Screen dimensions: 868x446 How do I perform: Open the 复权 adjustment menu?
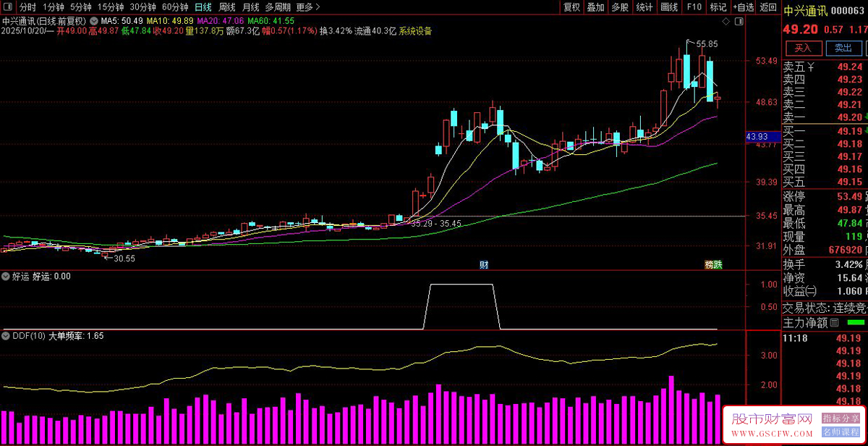[571, 7]
